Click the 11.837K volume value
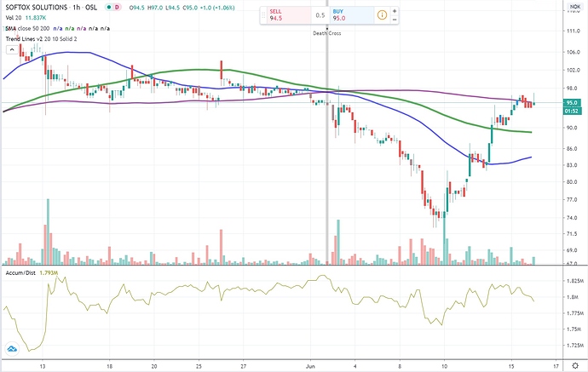The width and height of the screenshot is (588, 372). click(x=36, y=18)
